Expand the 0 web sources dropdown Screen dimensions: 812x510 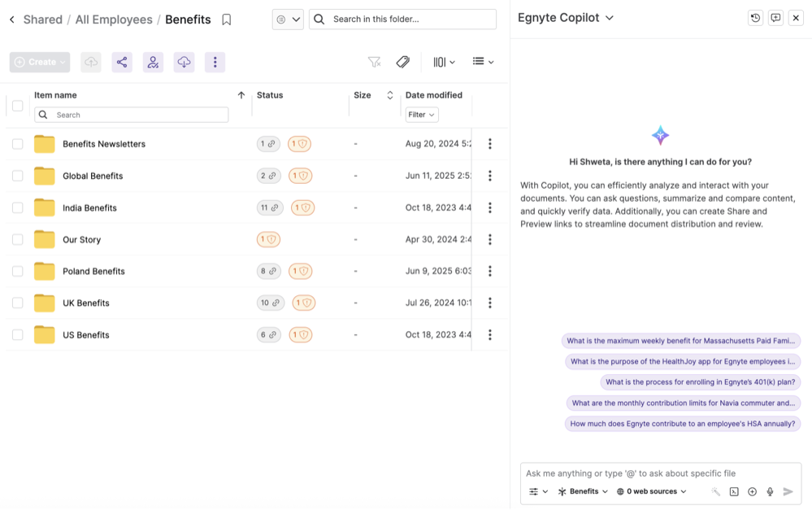point(651,491)
